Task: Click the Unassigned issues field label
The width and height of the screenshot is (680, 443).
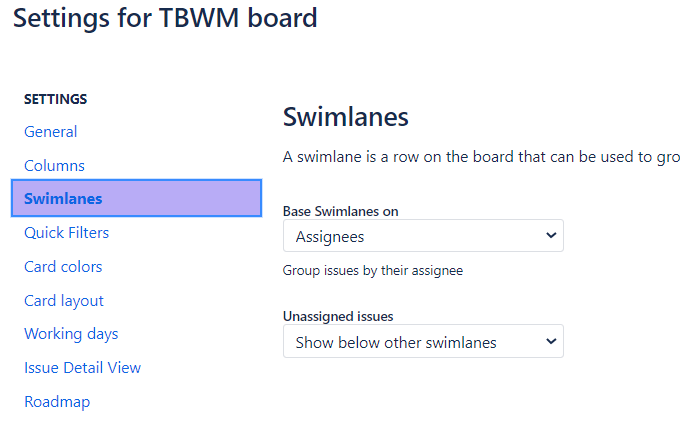Action: [x=338, y=316]
